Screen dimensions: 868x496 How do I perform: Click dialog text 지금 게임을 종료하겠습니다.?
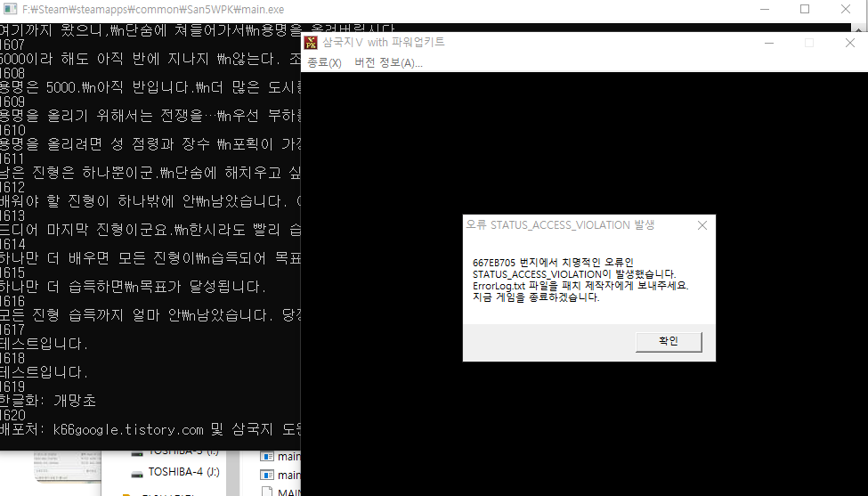click(x=536, y=297)
